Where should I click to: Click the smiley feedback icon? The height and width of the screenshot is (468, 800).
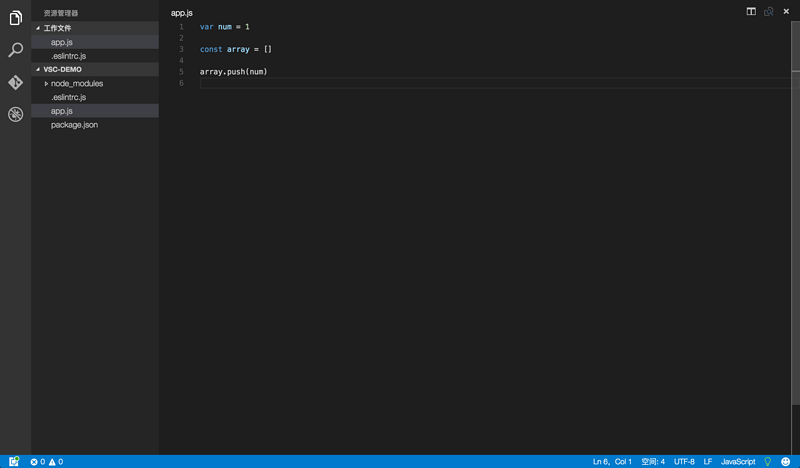pos(786,462)
